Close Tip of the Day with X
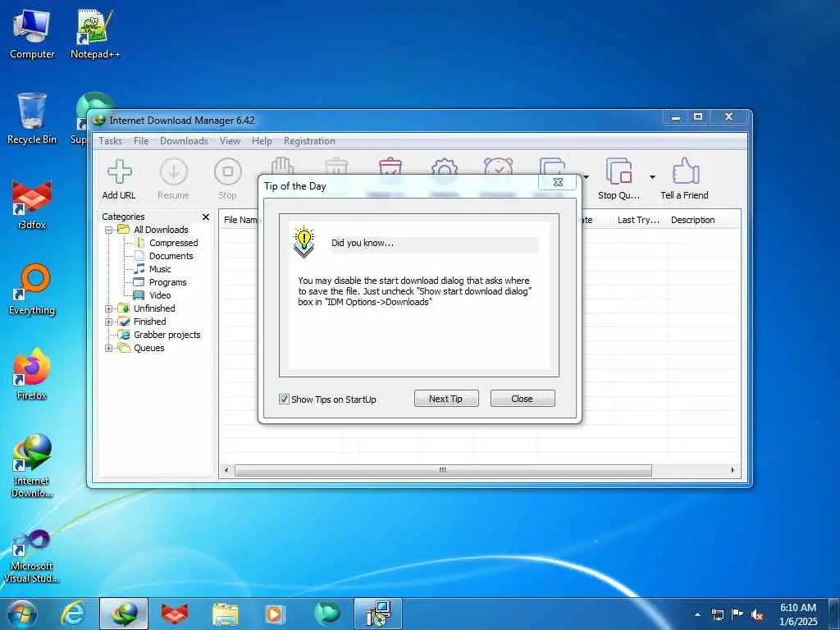Viewport: 840px width, 630px height. click(558, 182)
